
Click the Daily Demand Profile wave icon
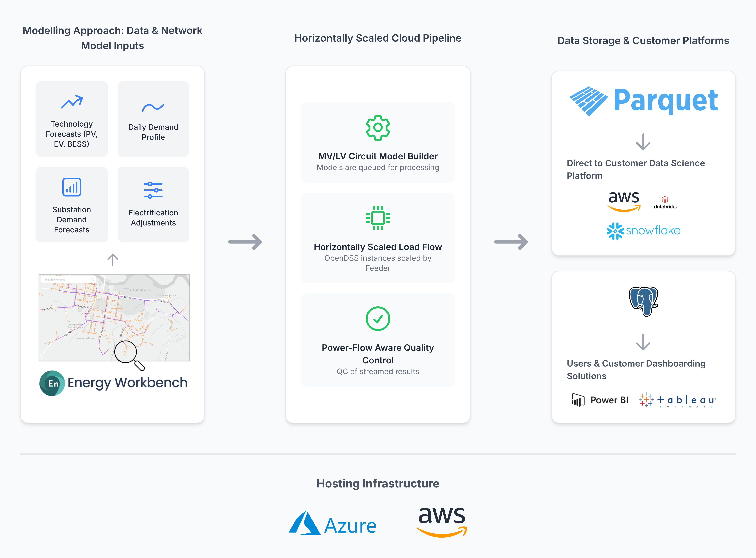click(153, 107)
